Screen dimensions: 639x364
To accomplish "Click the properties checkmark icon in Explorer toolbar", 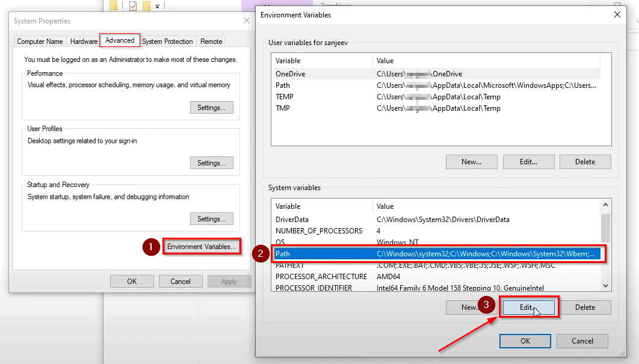I will point(132,6).
